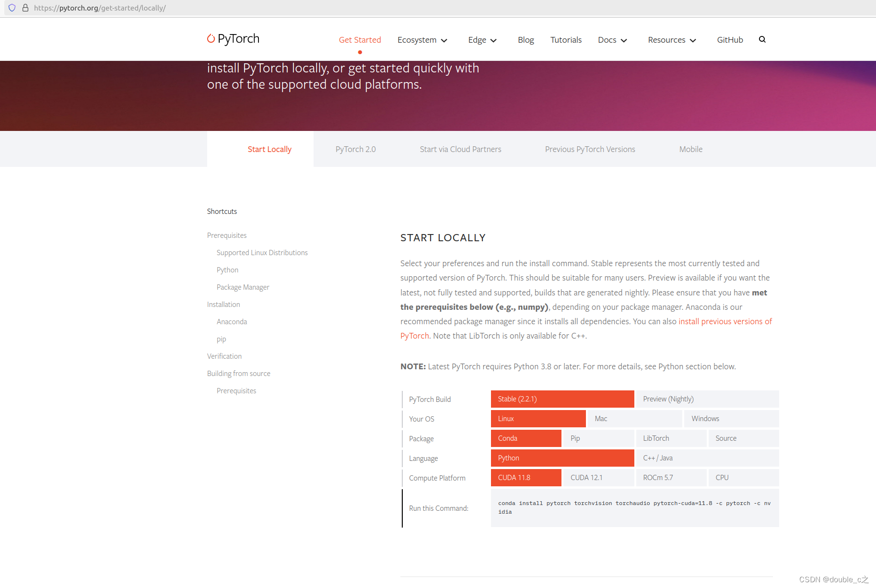
Task: Choose Mac as your OS
Action: point(635,419)
